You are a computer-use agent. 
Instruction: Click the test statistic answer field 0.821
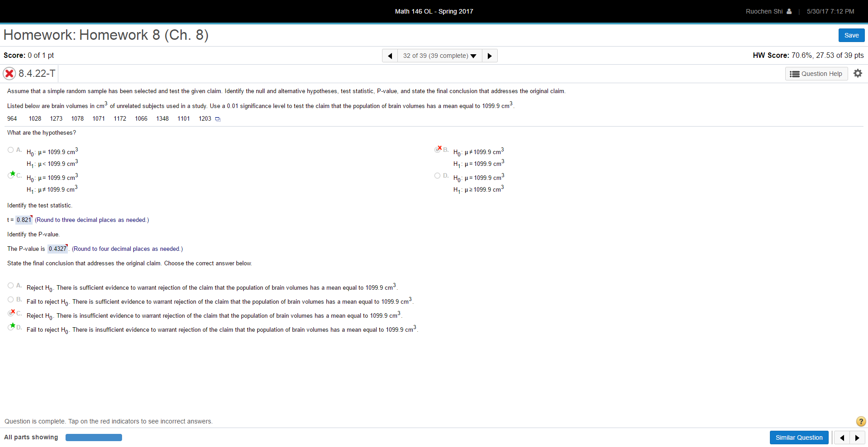[24, 220]
